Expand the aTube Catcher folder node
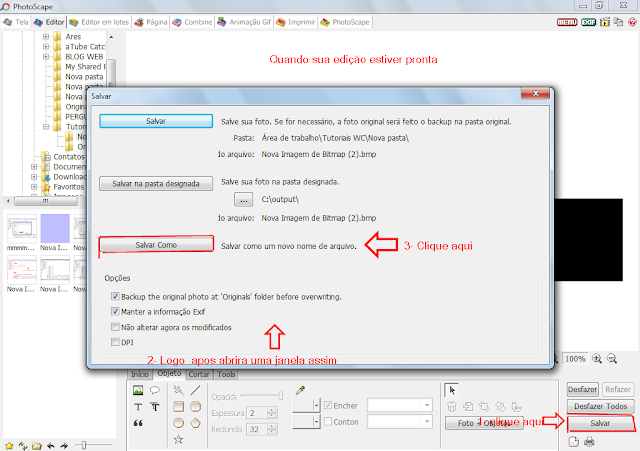Screen dimensions: 640x451 coord(46,47)
